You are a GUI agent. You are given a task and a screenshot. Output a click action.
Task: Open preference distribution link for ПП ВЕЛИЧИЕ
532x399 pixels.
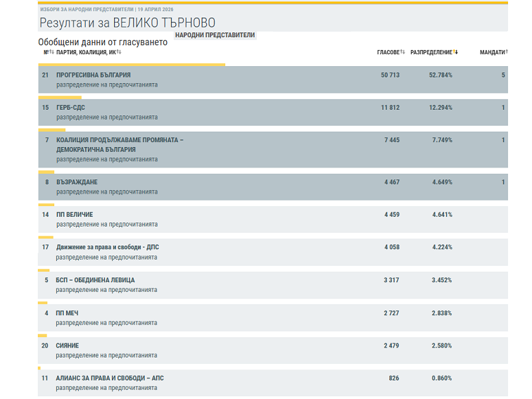(x=107, y=224)
